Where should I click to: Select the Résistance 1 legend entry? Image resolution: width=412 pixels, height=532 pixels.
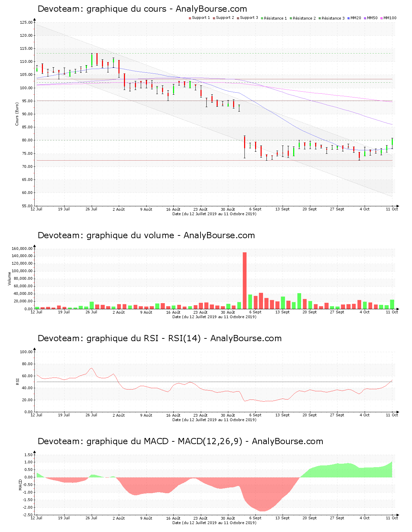[274, 18]
